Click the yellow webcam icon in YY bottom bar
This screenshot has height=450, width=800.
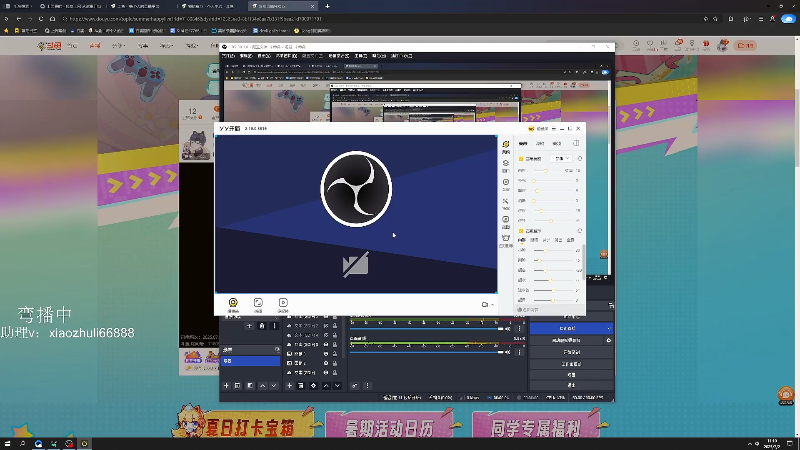(x=233, y=303)
